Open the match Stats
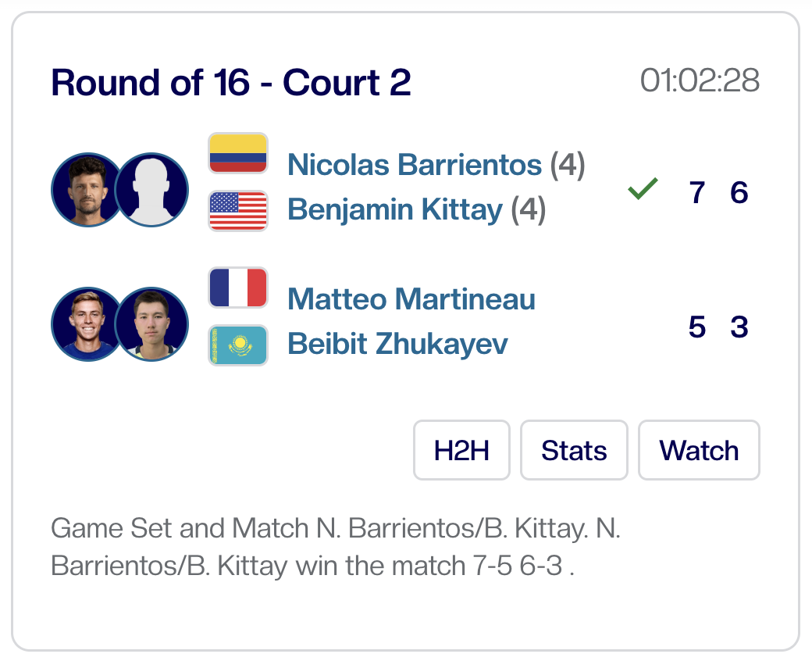 [x=574, y=450]
